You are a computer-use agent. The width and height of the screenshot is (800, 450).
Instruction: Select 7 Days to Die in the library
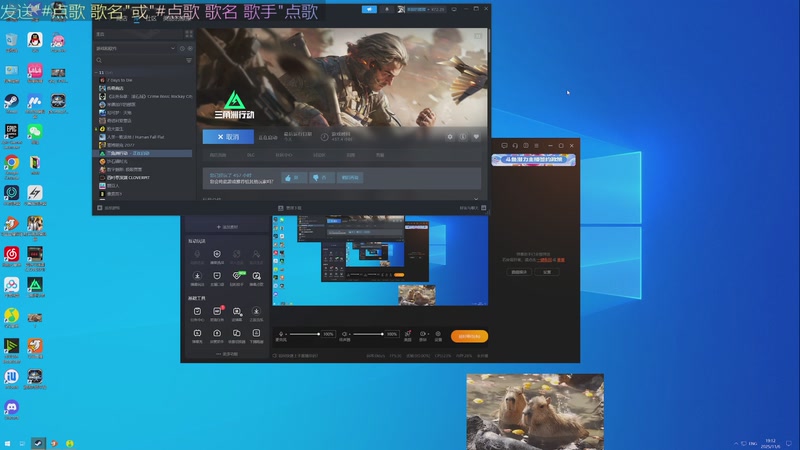click(x=119, y=80)
